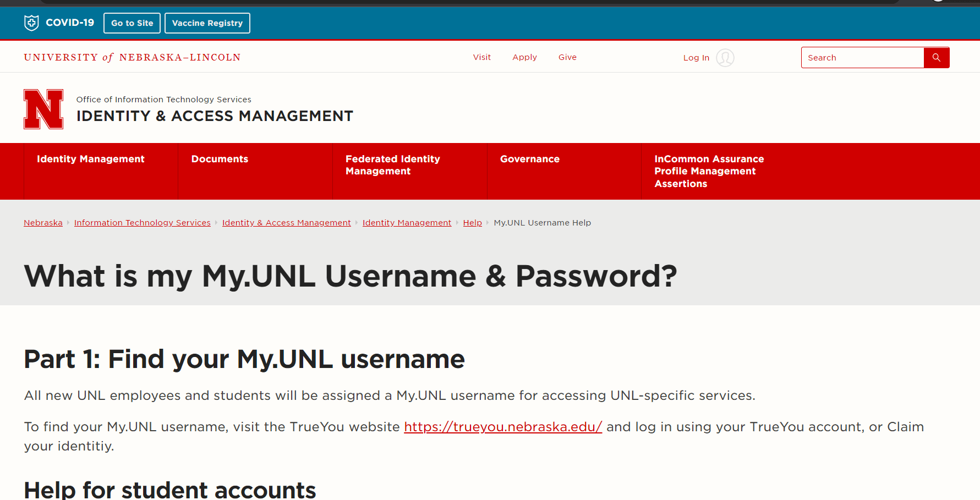Click Office of Information Technology Services text
This screenshot has height=500, width=980.
[x=164, y=100]
